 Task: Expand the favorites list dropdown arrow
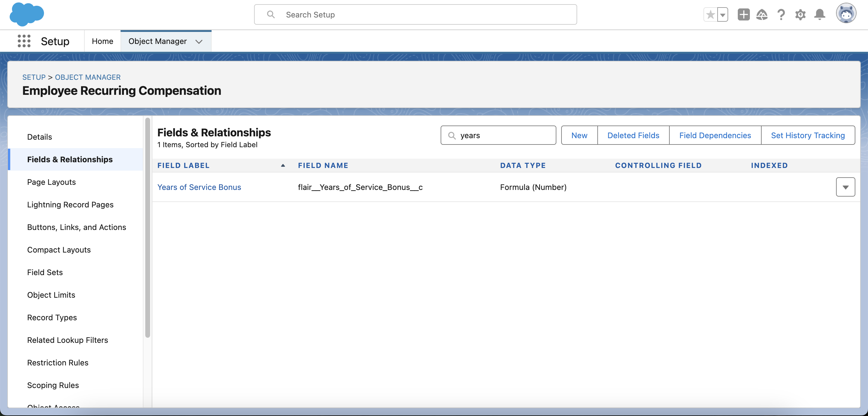pos(722,14)
